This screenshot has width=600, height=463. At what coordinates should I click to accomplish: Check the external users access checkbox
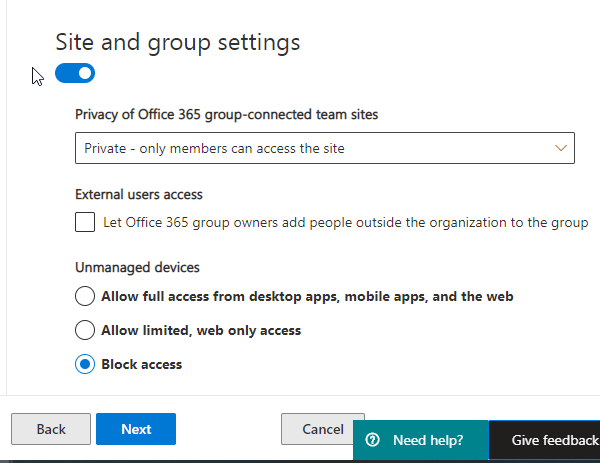click(85, 222)
